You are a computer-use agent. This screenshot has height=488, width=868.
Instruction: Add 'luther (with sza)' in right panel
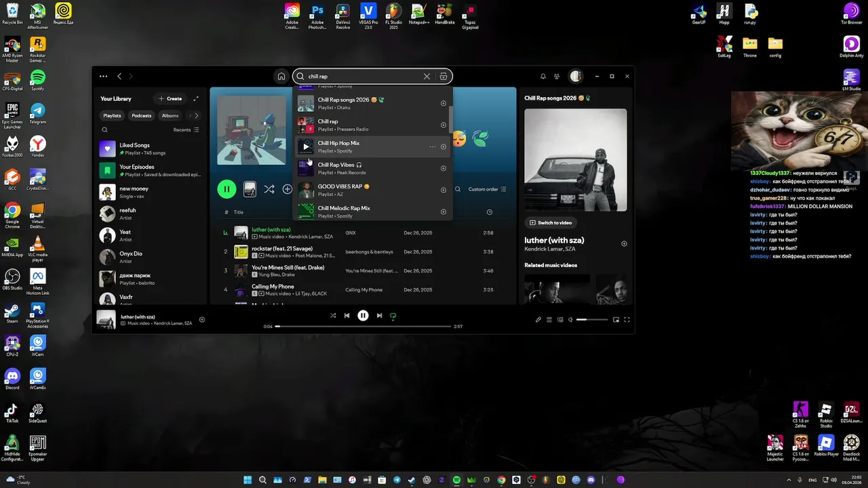(624, 244)
